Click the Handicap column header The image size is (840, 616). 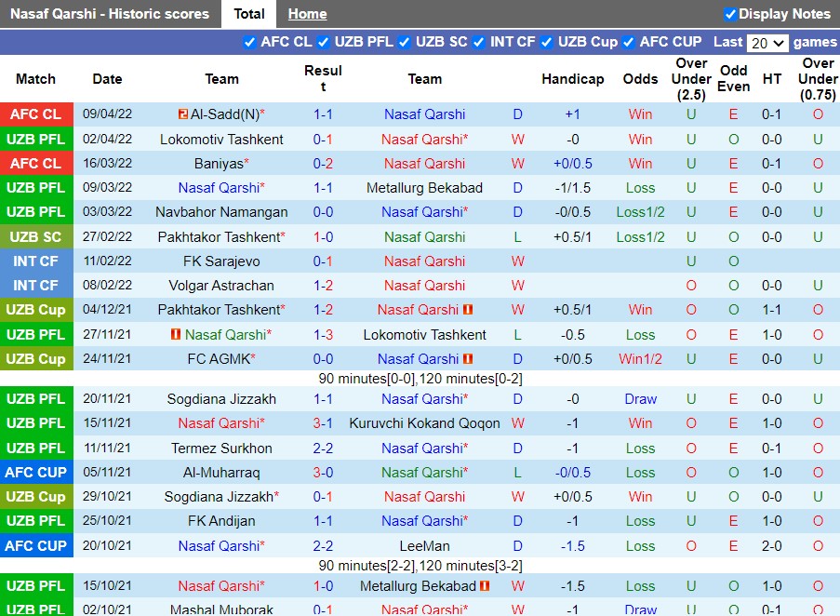click(x=573, y=79)
